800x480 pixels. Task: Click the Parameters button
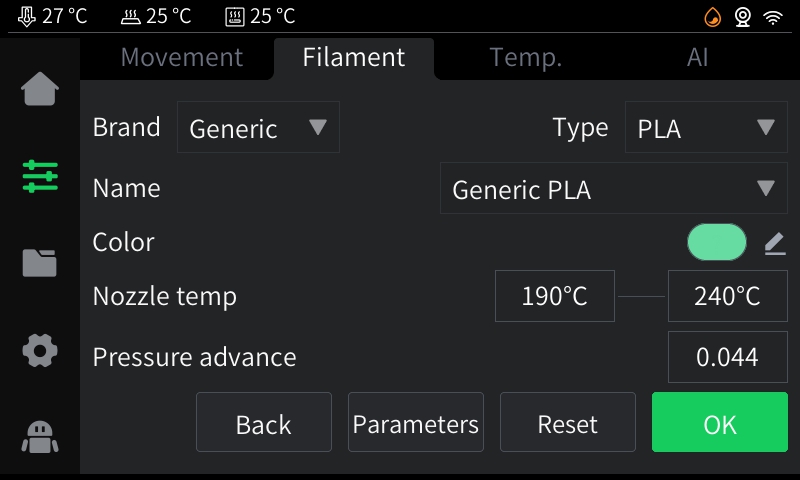pos(416,423)
